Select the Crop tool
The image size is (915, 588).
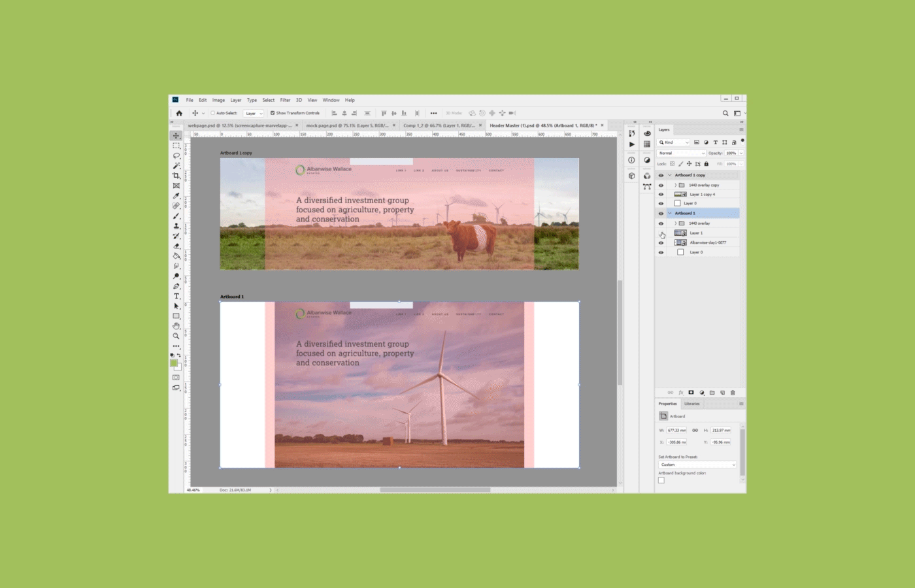tap(176, 176)
